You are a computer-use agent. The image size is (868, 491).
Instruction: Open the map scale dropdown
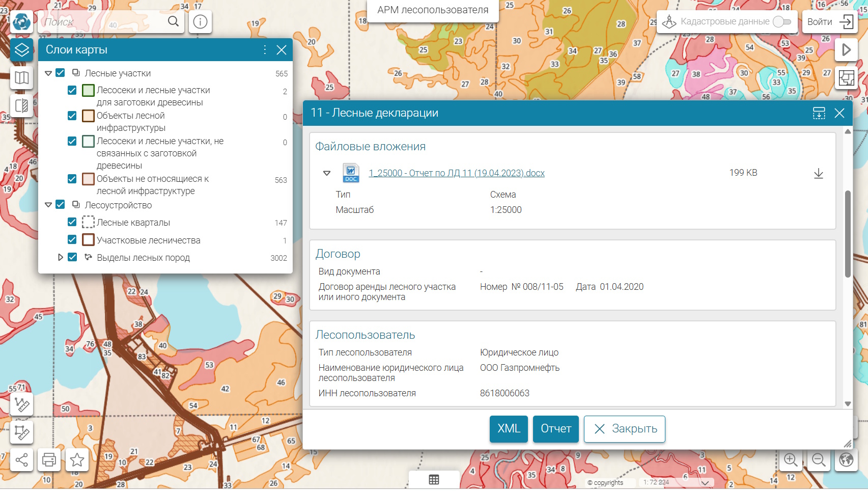pos(705,483)
